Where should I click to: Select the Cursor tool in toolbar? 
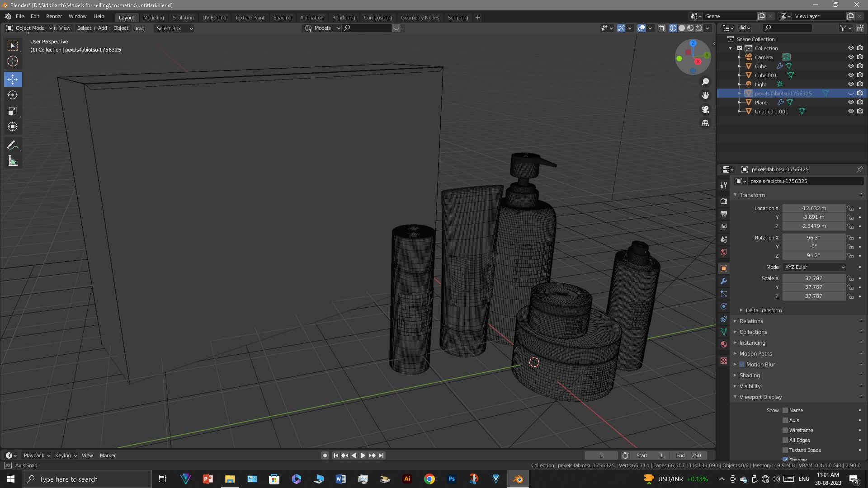pos(13,61)
